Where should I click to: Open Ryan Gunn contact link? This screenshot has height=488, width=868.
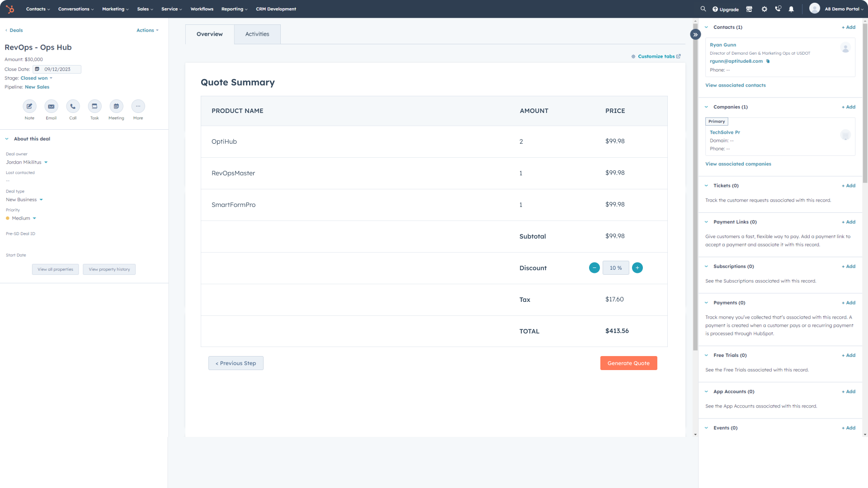coord(723,45)
